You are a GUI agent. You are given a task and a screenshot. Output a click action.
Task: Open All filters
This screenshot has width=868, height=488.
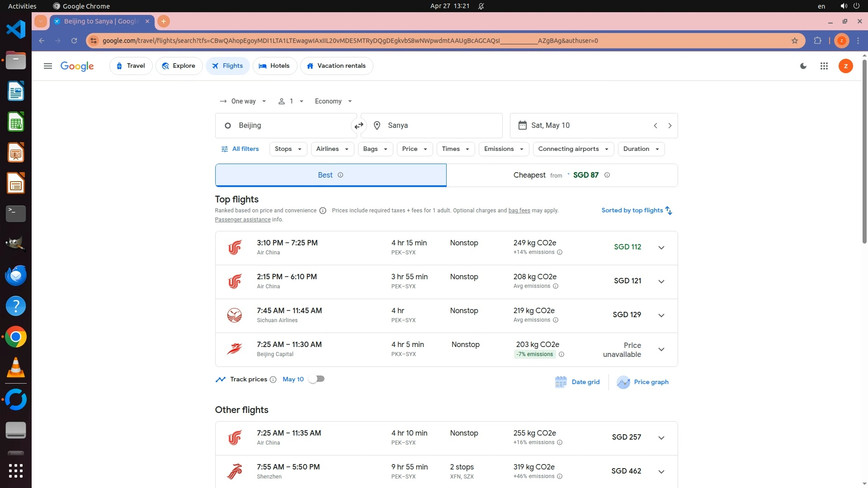pyautogui.click(x=240, y=149)
